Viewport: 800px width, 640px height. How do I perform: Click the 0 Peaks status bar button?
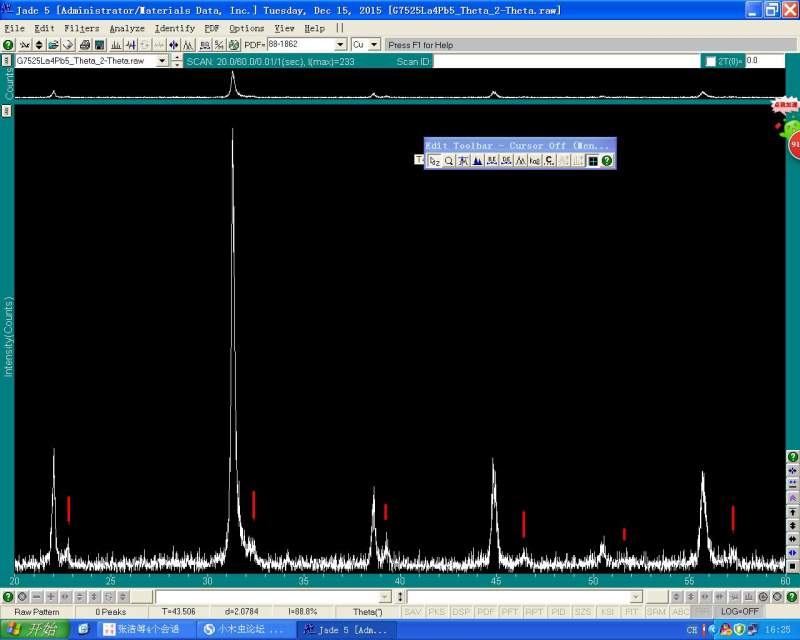(x=110, y=611)
